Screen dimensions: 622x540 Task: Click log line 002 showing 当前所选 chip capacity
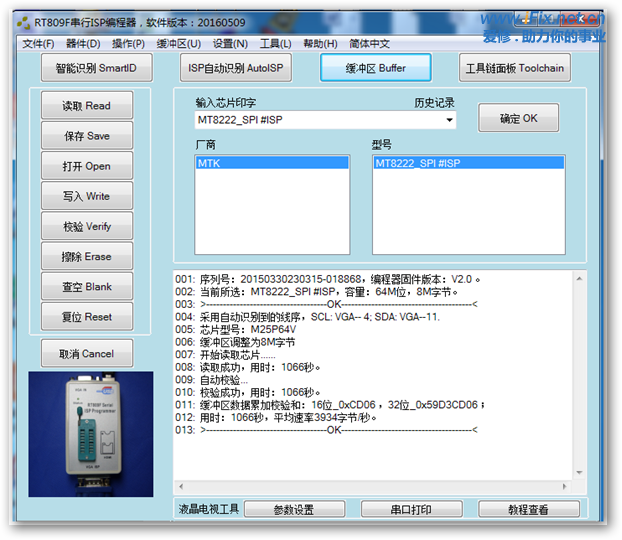(x=317, y=292)
